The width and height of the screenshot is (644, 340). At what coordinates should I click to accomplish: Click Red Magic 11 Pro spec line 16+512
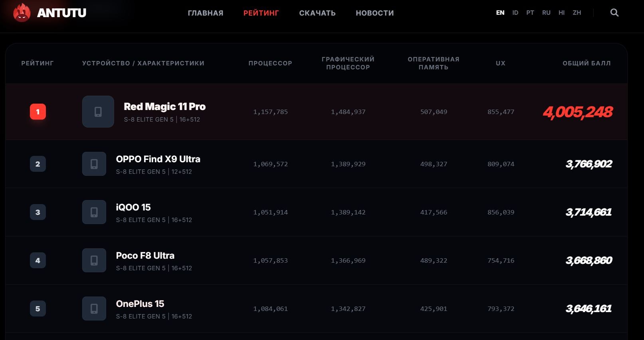tap(162, 120)
